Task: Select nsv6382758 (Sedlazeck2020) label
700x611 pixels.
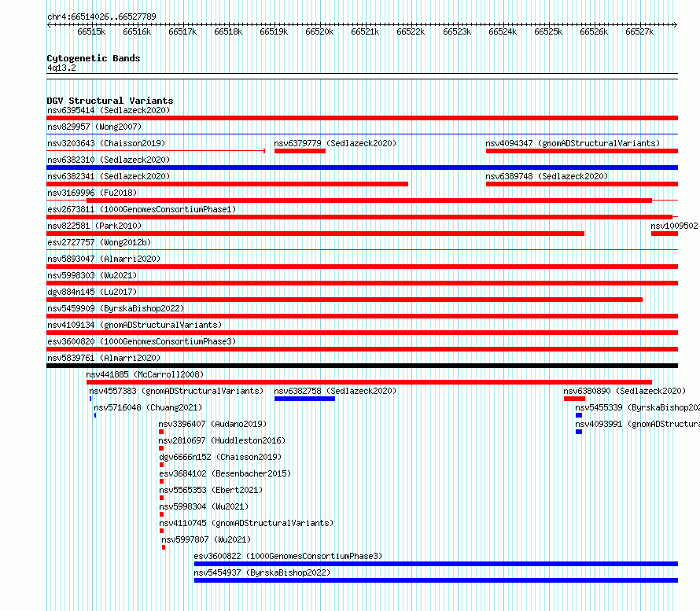Action: pyautogui.click(x=335, y=391)
